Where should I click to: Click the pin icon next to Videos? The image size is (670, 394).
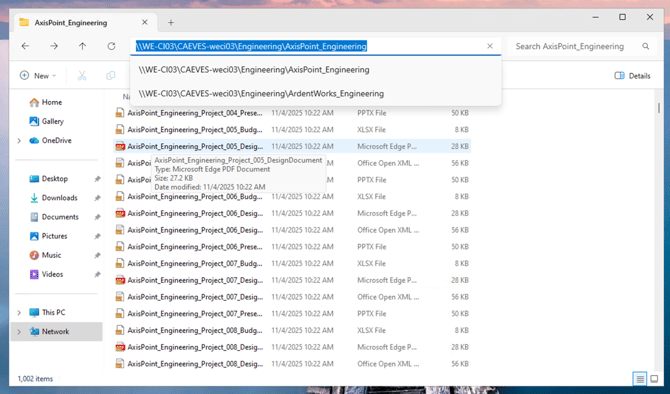(x=97, y=274)
